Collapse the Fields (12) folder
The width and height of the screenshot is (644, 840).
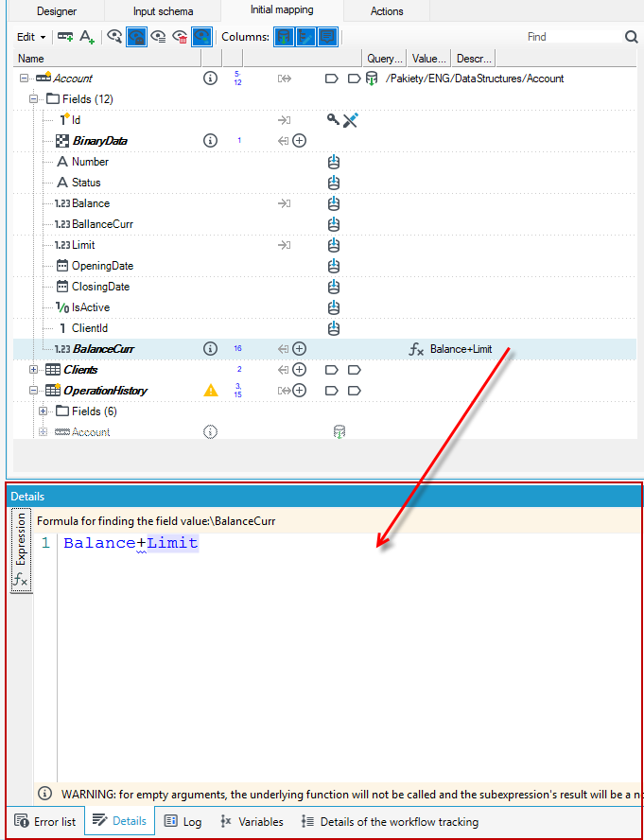[x=33, y=99]
